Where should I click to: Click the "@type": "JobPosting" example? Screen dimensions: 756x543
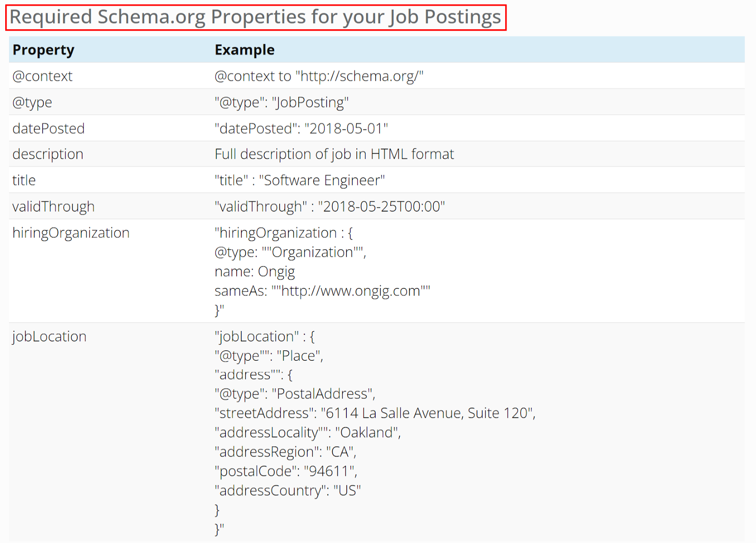(282, 102)
